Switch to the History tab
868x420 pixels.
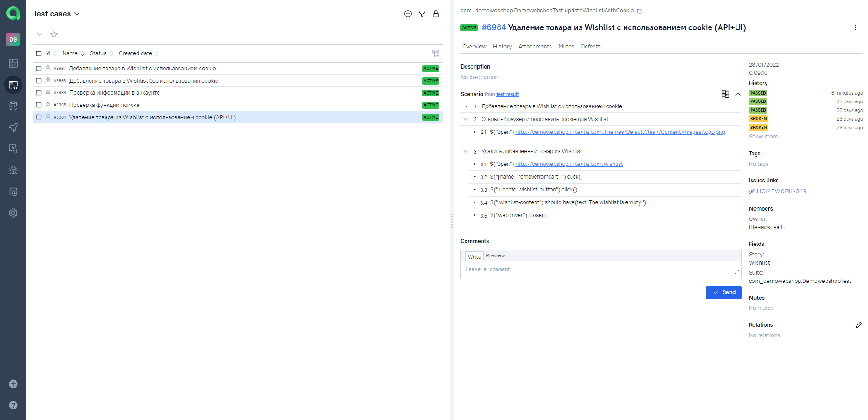[x=502, y=46]
